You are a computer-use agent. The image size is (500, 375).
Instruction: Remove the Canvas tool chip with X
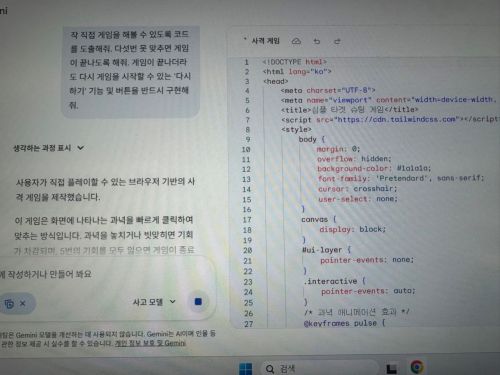(23, 304)
